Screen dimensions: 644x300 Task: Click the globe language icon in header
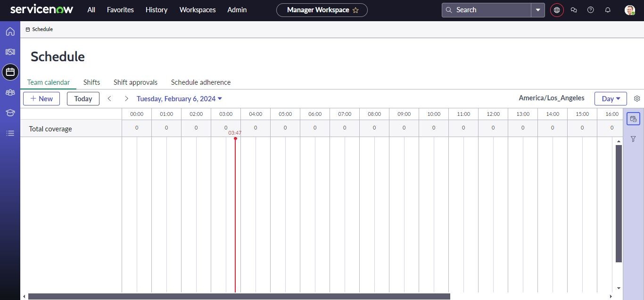[557, 9]
